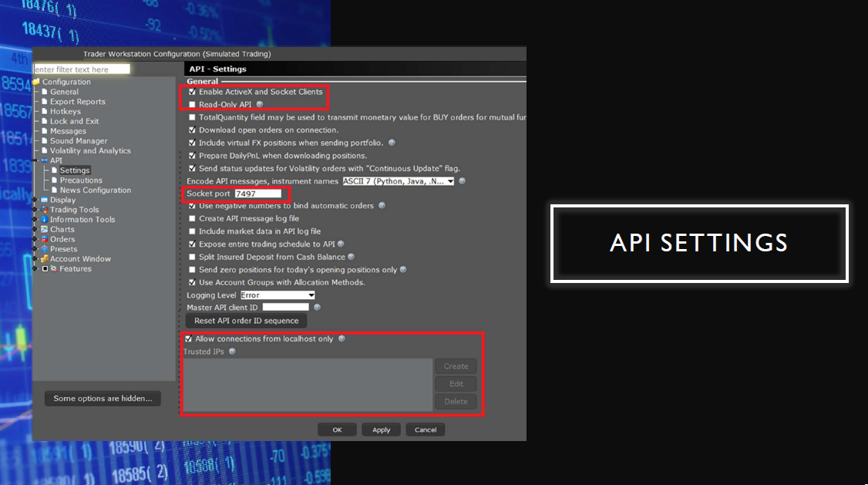Open Precautions under API
Image resolution: width=868 pixels, height=485 pixels.
pyautogui.click(x=81, y=180)
